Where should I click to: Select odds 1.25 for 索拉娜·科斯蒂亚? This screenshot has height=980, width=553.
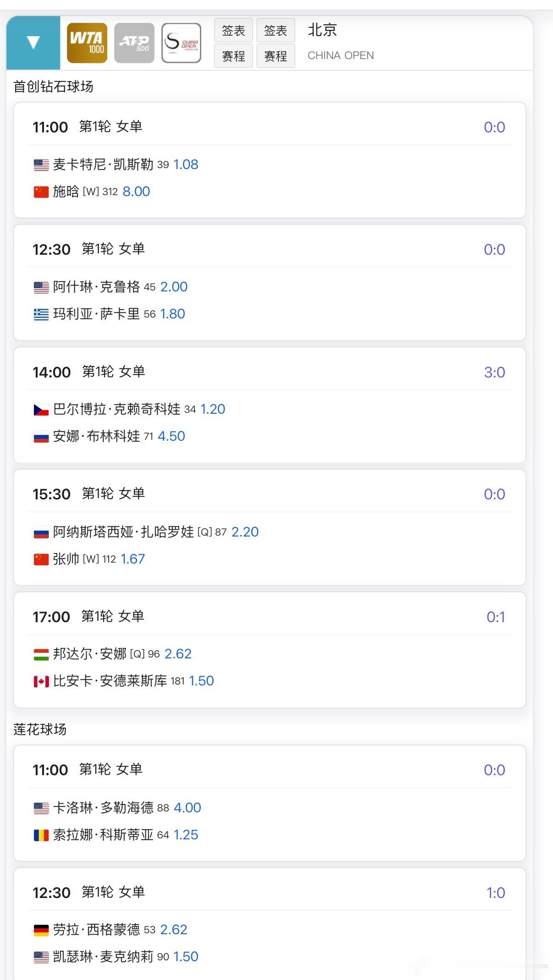tap(186, 835)
